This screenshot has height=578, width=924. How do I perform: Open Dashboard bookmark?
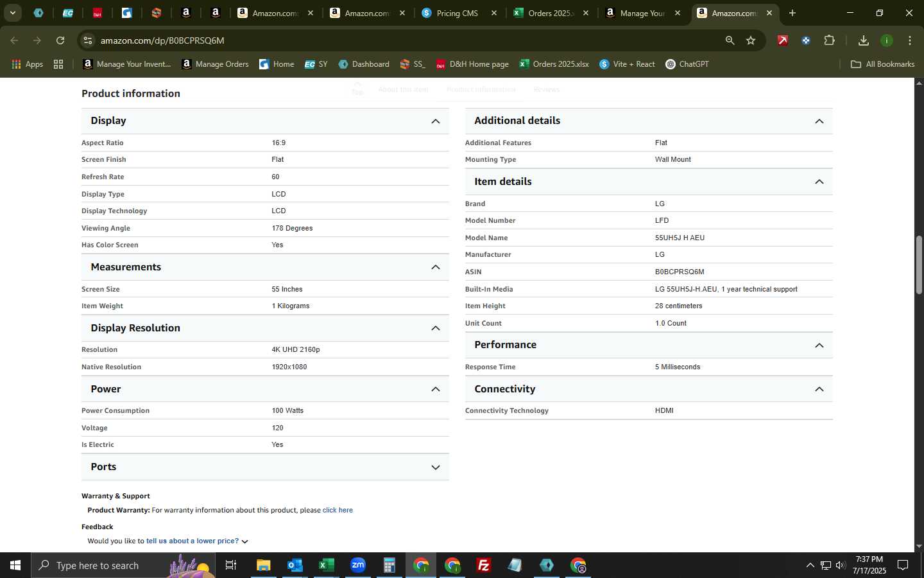click(x=364, y=64)
